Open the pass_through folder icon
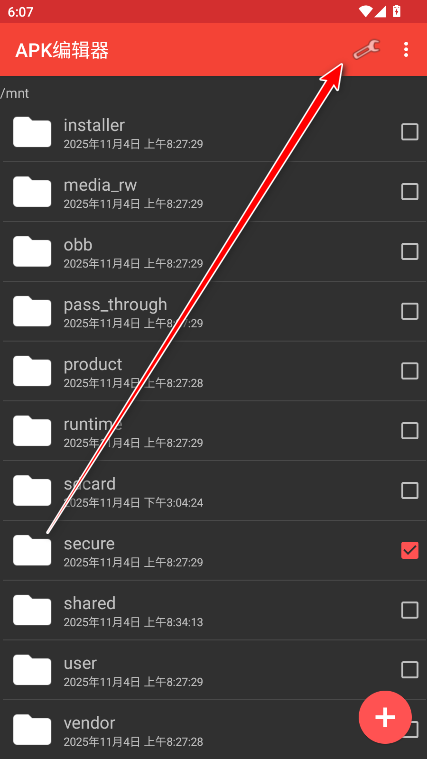This screenshot has height=759, width=427. [x=32, y=311]
